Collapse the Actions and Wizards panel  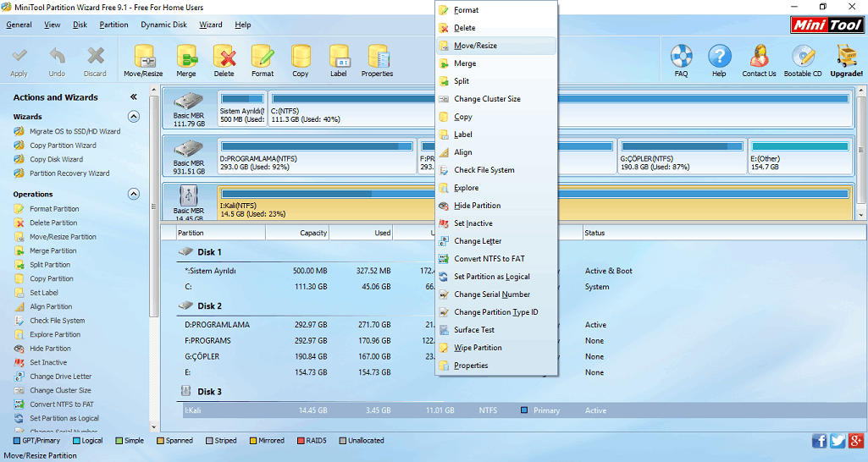(134, 96)
